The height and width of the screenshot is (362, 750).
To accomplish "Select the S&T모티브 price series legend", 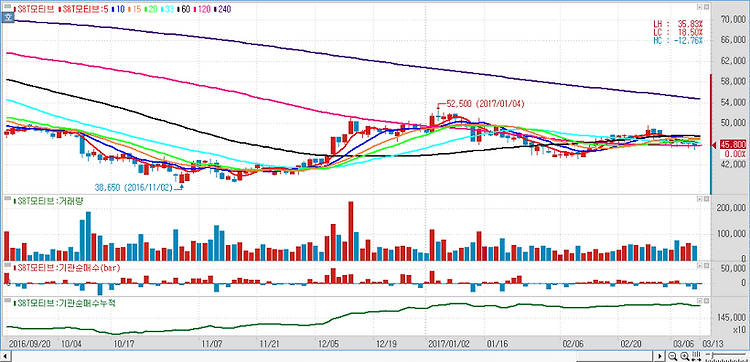I will 34,9.
